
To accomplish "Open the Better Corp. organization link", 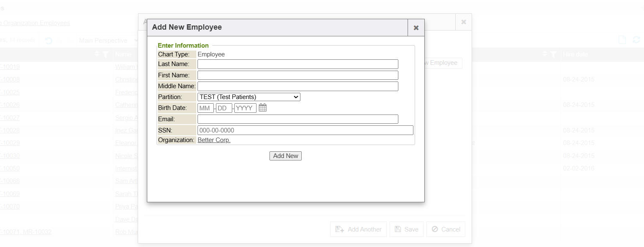I will pyautogui.click(x=214, y=140).
